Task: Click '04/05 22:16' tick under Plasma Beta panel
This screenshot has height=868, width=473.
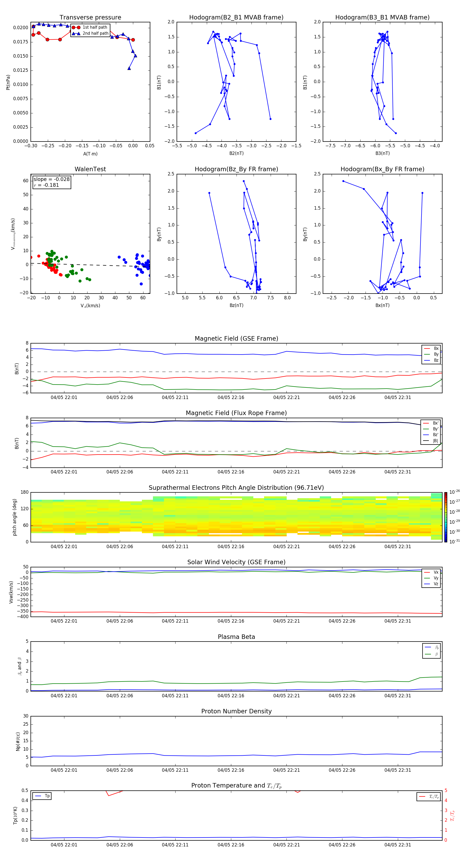Action: [x=231, y=696]
